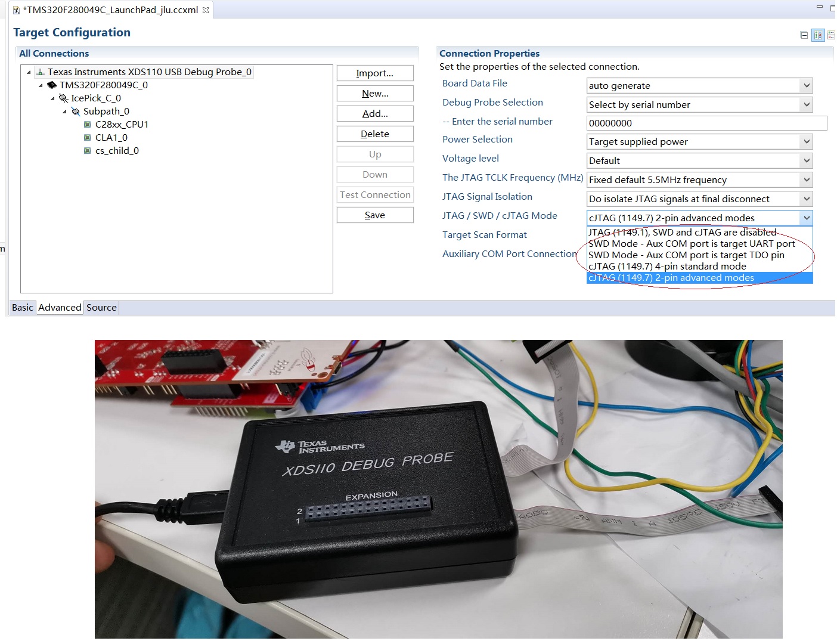
Task: Click the 'Debug Probe Selection' label
Action: click(x=492, y=103)
